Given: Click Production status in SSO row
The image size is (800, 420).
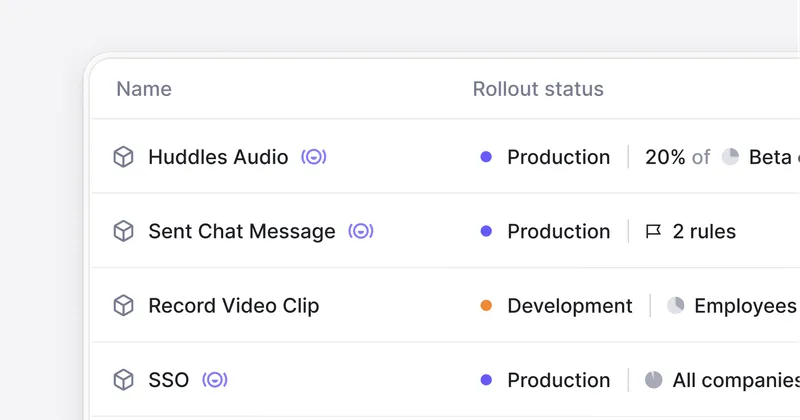Looking at the screenshot, I should click(559, 380).
